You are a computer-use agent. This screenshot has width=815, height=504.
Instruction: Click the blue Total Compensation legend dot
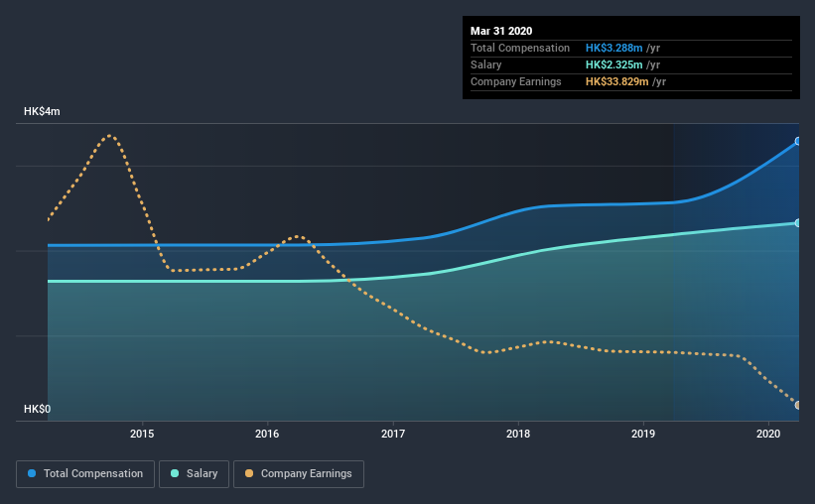tap(32, 473)
